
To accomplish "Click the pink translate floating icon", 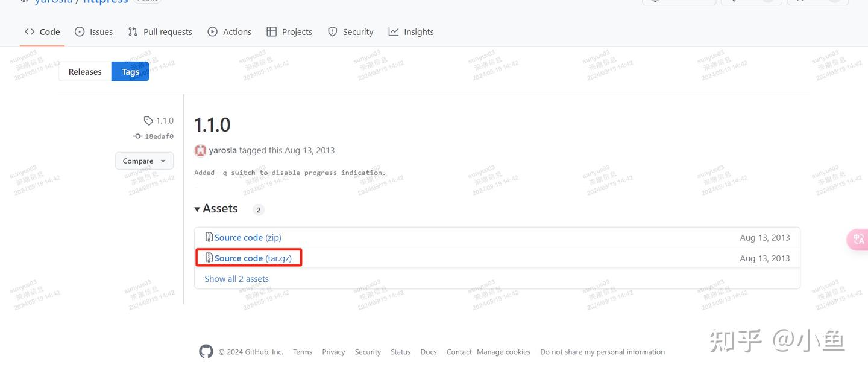I will point(858,239).
